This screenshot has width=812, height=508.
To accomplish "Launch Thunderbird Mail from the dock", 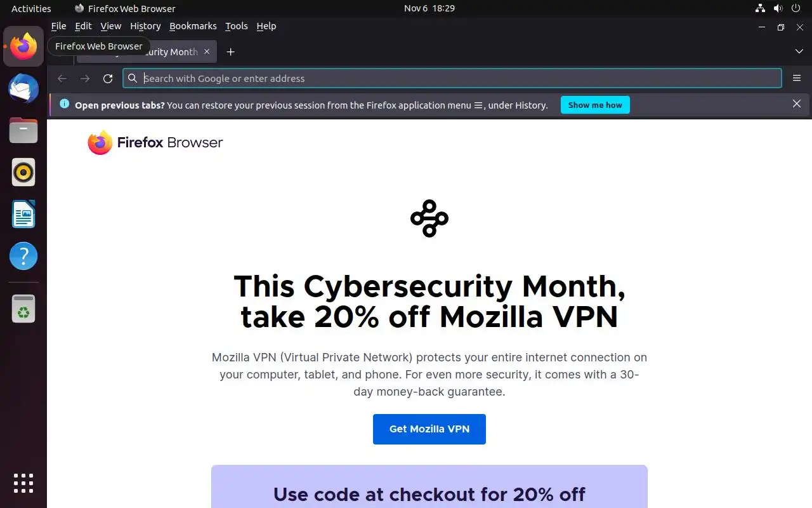I will pos(23,88).
